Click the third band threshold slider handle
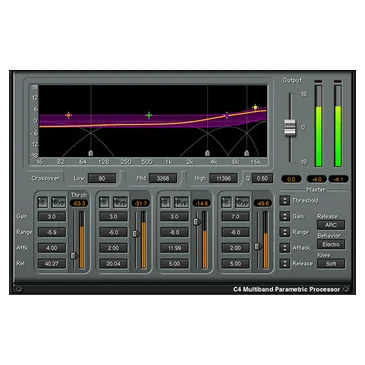This screenshot has width=365, height=365. 197,222
